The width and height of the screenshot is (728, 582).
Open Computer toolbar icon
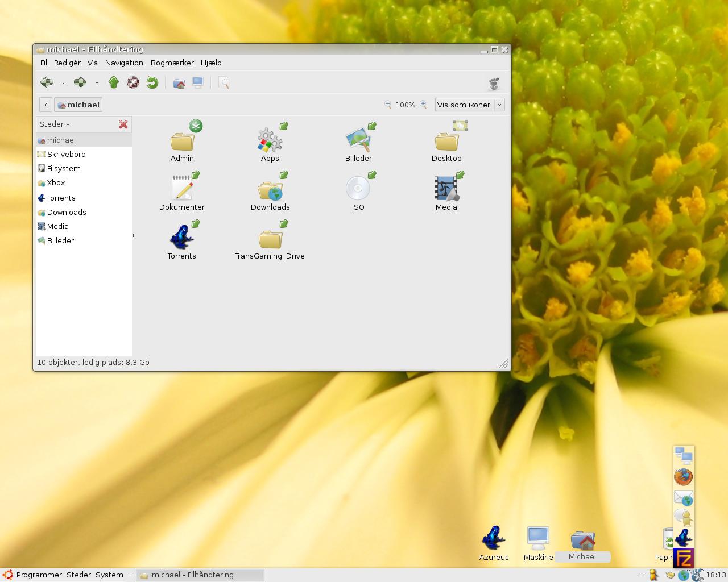tap(198, 83)
